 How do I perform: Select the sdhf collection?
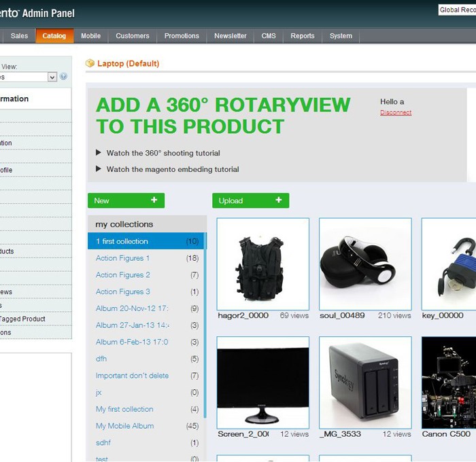147,443
